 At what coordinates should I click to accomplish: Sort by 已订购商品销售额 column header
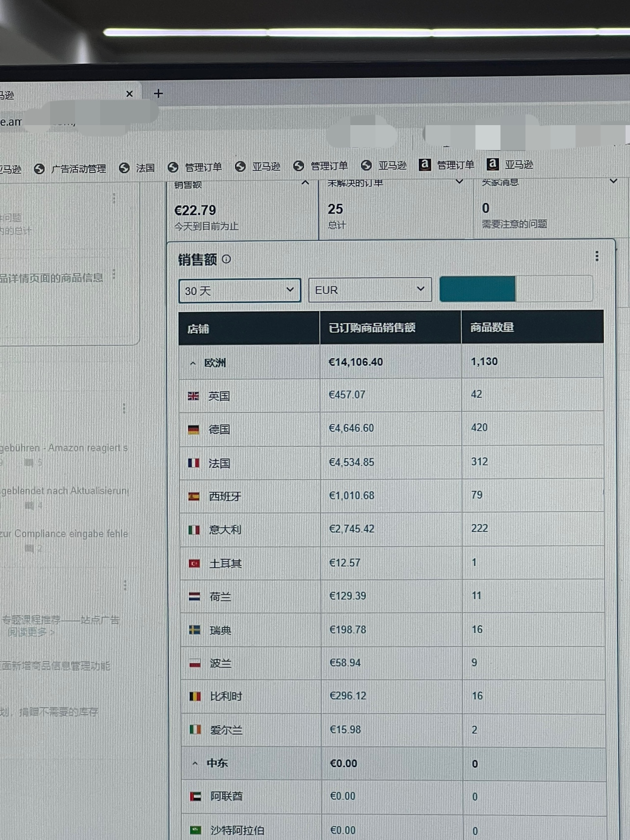(372, 328)
